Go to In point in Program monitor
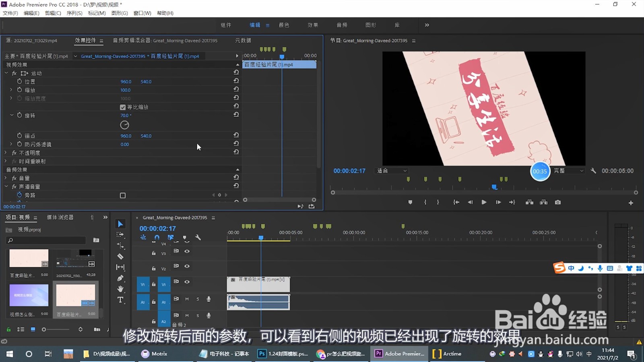644x362 pixels. pyautogui.click(x=456, y=202)
